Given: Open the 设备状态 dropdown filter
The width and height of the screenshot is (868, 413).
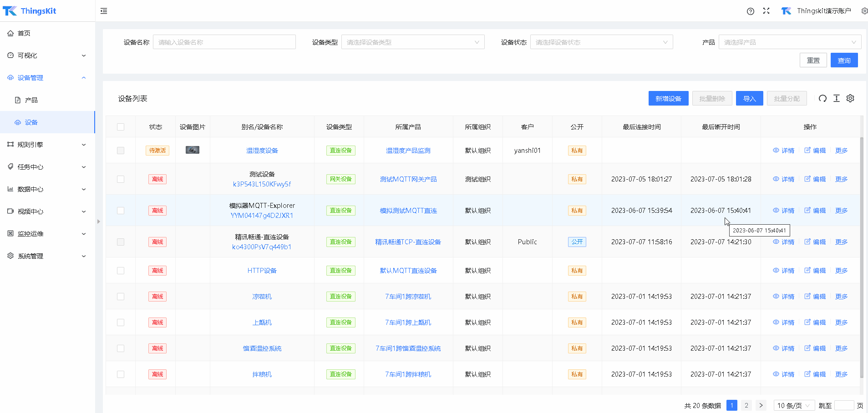Looking at the screenshot, I should point(601,42).
